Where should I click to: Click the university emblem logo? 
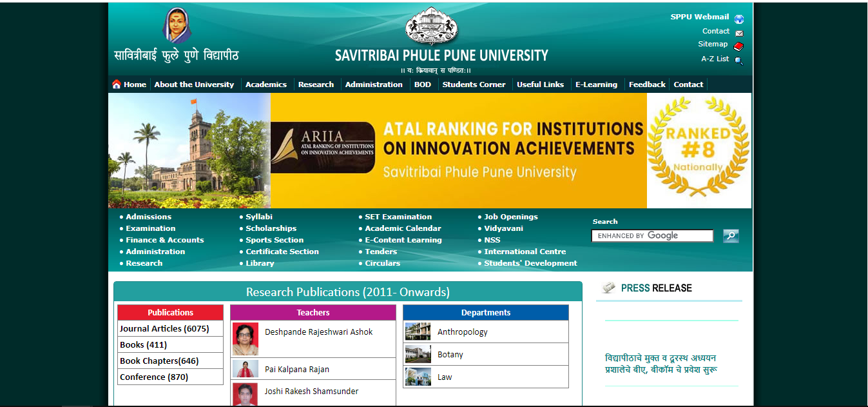coord(432,26)
